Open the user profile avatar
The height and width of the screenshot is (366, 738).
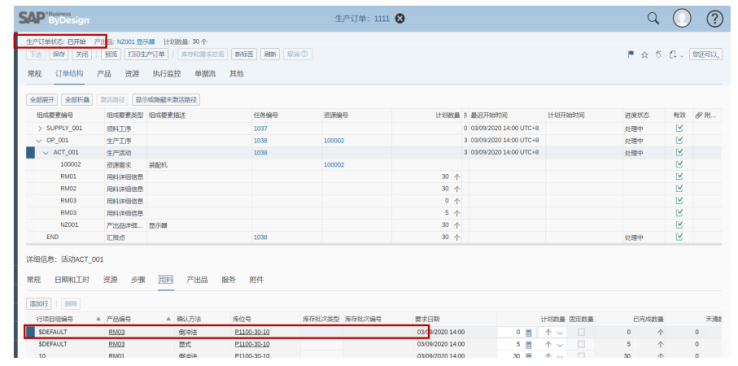point(682,18)
